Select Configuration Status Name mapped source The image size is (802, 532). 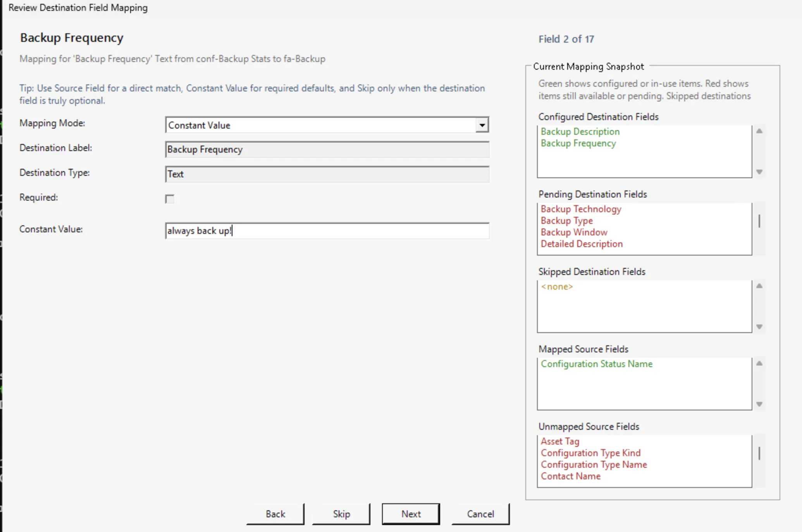pos(597,364)
